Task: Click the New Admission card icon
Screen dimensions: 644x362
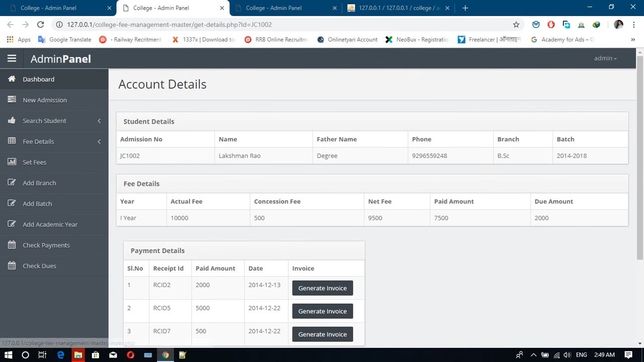Action: pyautogui.click(x=12, y=100)
